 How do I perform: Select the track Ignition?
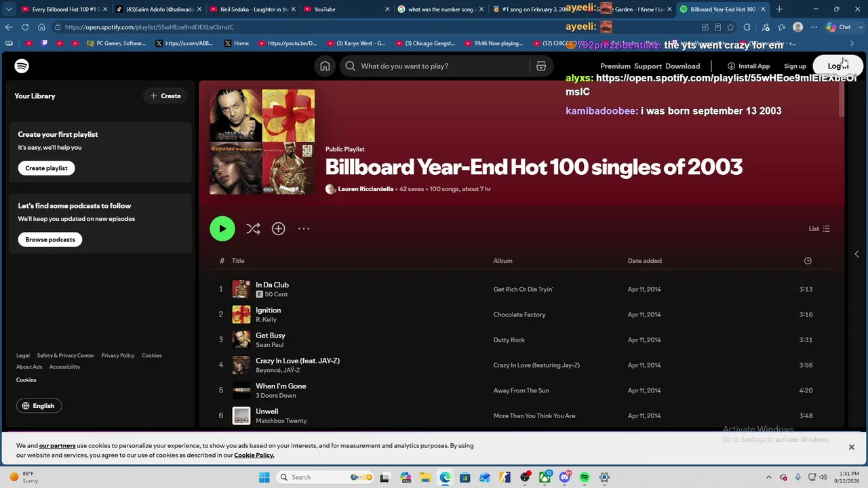tap(268, 310)
